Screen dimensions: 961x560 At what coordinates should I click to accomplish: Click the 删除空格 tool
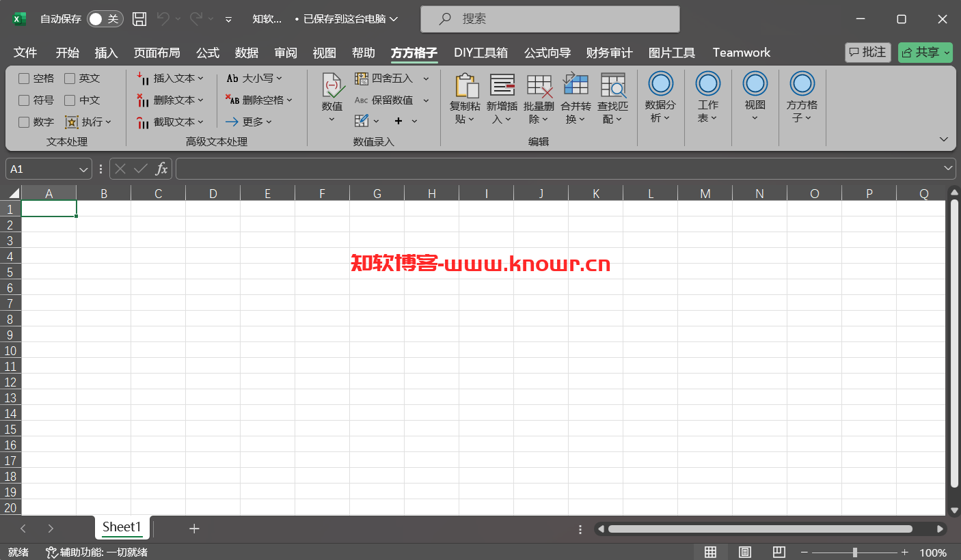pos(259,100)
